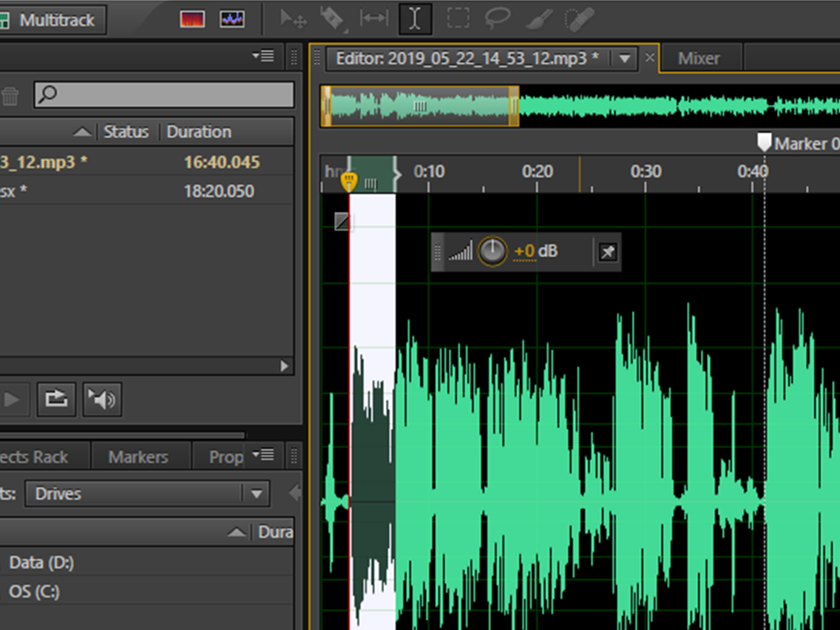Sort media browser by Duration column
The height and width of the screenshot is (630, 840).
coord(275,532)
